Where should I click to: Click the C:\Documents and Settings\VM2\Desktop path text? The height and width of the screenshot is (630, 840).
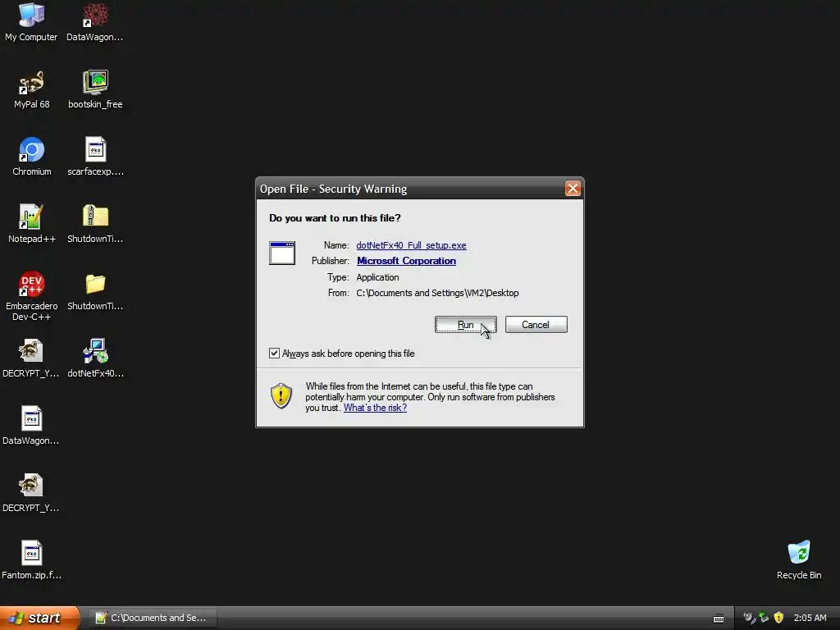pyautogui.click(x=437, y=293)
